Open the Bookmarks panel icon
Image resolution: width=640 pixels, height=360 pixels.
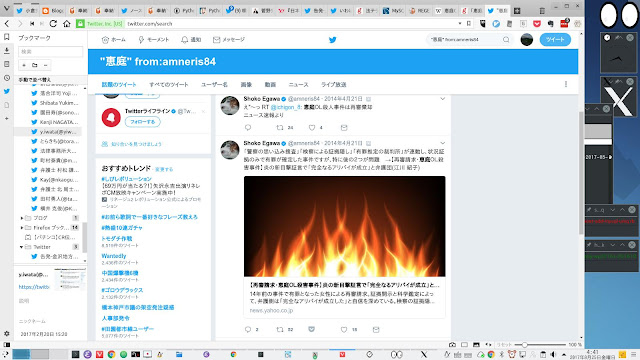coord(7,37)
